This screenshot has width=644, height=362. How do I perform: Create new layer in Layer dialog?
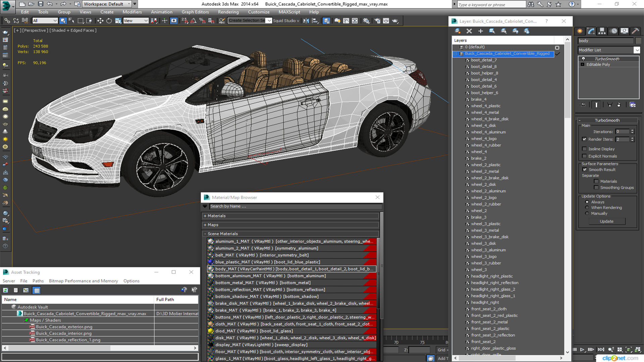458,31
